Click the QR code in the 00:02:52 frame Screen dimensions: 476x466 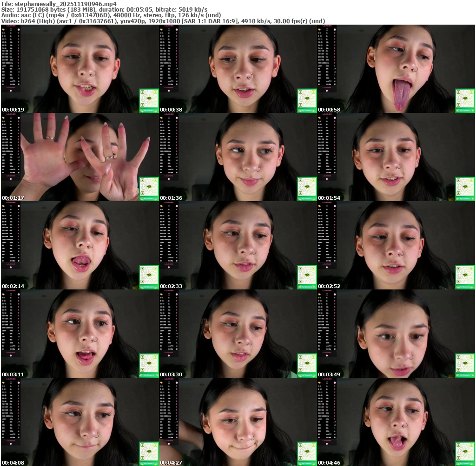coord(465,276)
